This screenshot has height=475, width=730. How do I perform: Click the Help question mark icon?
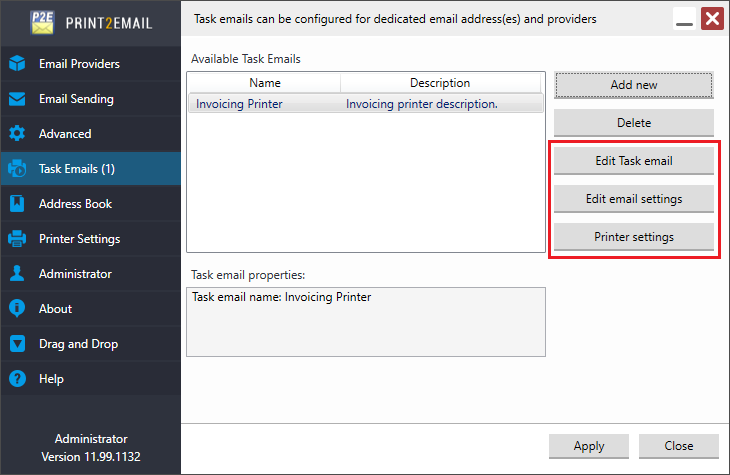pyautogui.click(x=17, y=379)
